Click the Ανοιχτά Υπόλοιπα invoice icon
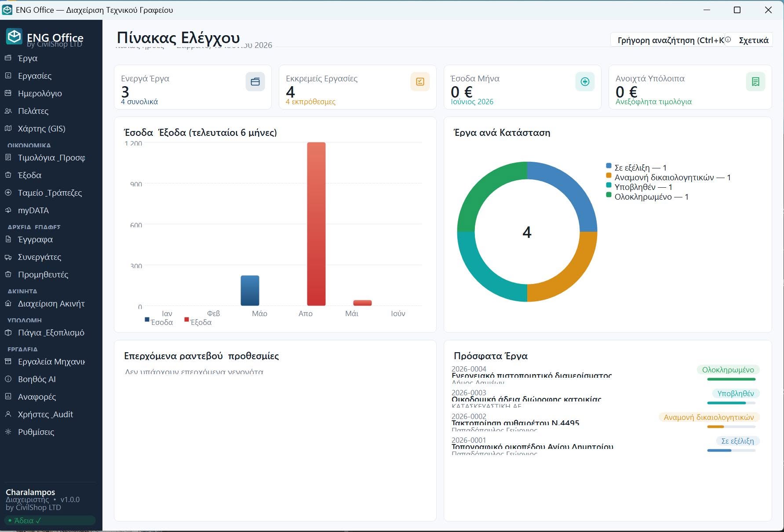 [x=755, y=82]
